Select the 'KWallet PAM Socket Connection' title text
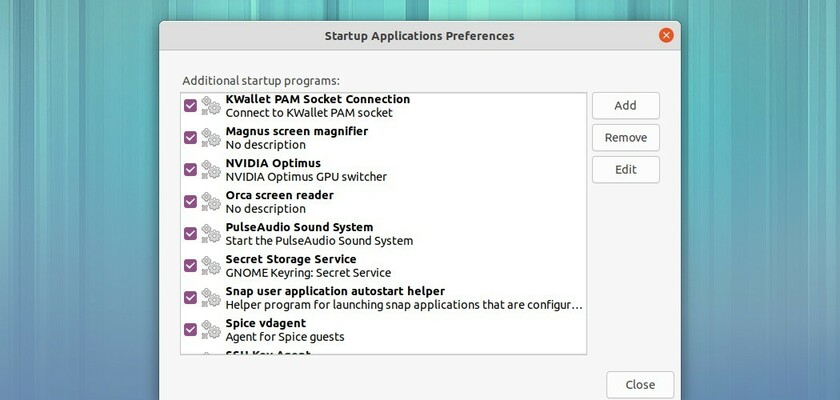The image size is (840, 400). coord(318,99)
